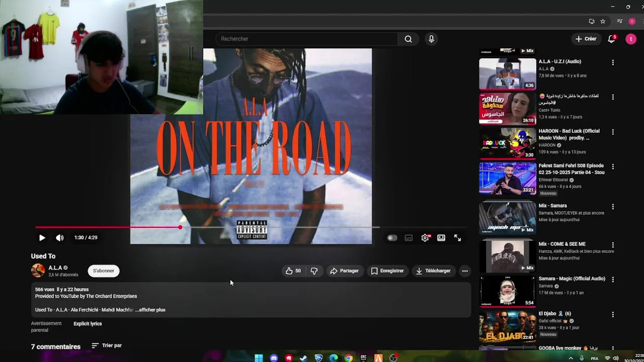Screen dimensions: 644x362
Task: Click S'abonner subscribe button
Action: pyautogui.click(x=104, y=271)
